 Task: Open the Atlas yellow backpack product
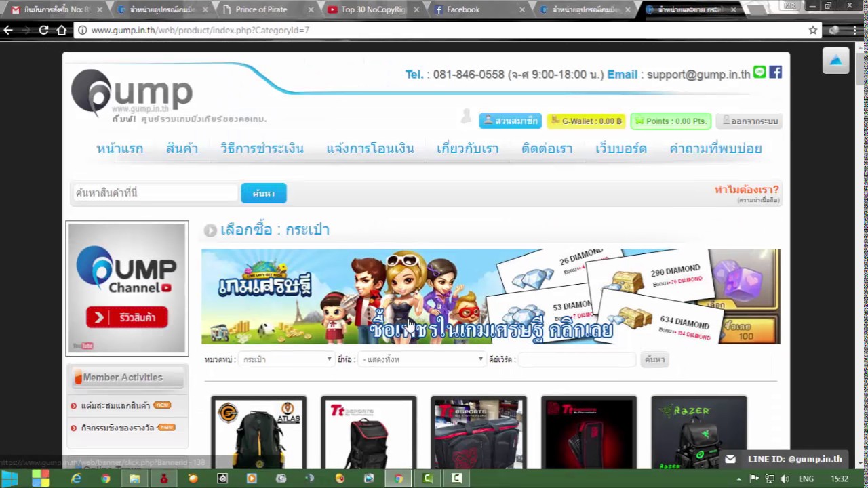tap(258, 432)
